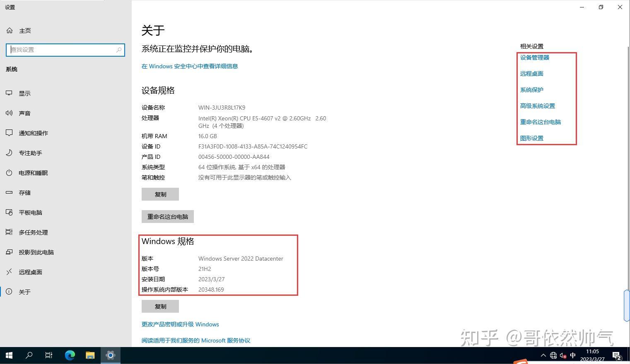Click the Multitasking icon in sidebar
Image resolution: width=630 pixels, height=364 pixels.
click(9, 232)
